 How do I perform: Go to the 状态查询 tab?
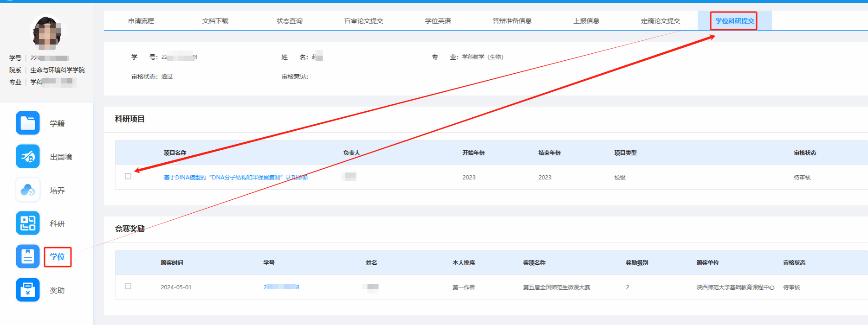point(290,21)
